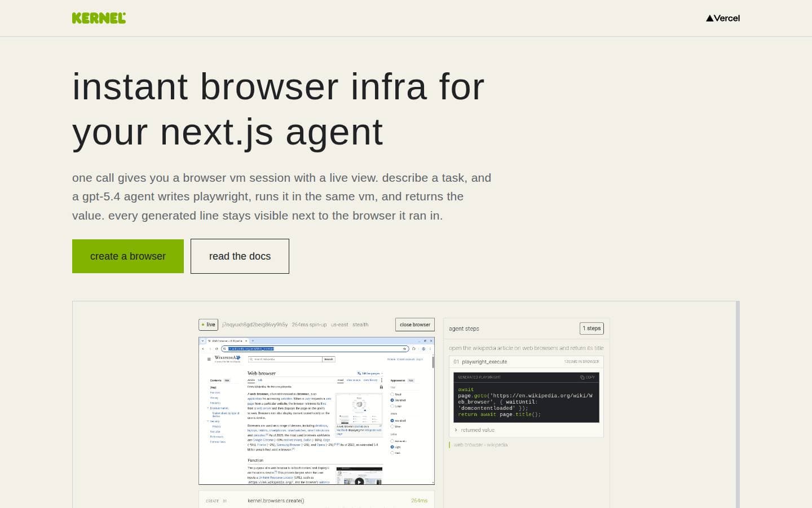Select the 'Small' text size radio button
This screenshot has height=508, width=812.
coord(392,394)
